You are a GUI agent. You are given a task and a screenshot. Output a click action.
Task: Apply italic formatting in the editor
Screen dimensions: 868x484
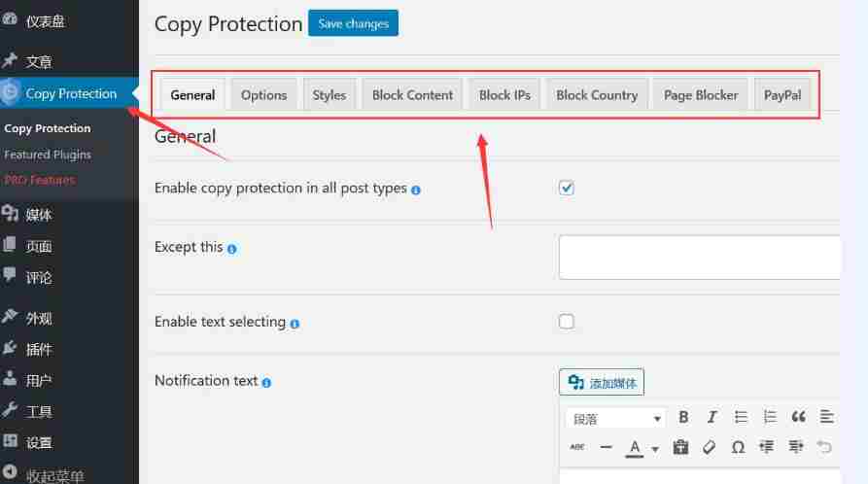click(712, 417)
